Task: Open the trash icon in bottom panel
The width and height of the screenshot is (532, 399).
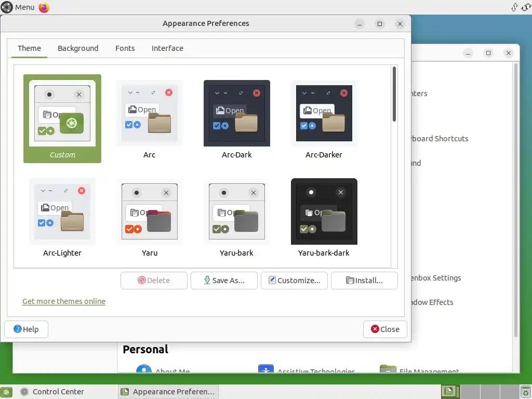Action: tap(526, 392)
